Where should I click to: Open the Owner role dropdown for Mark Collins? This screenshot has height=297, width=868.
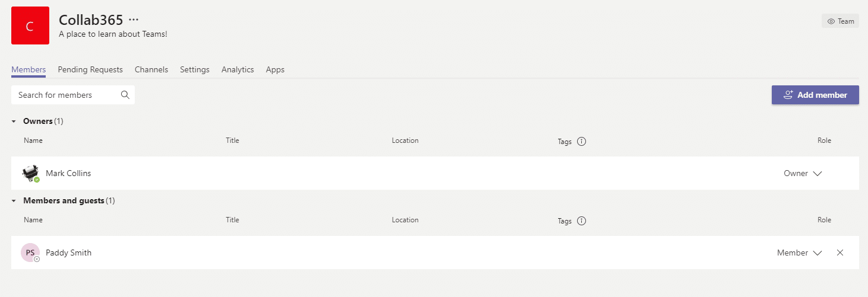(x=803, y=174)
